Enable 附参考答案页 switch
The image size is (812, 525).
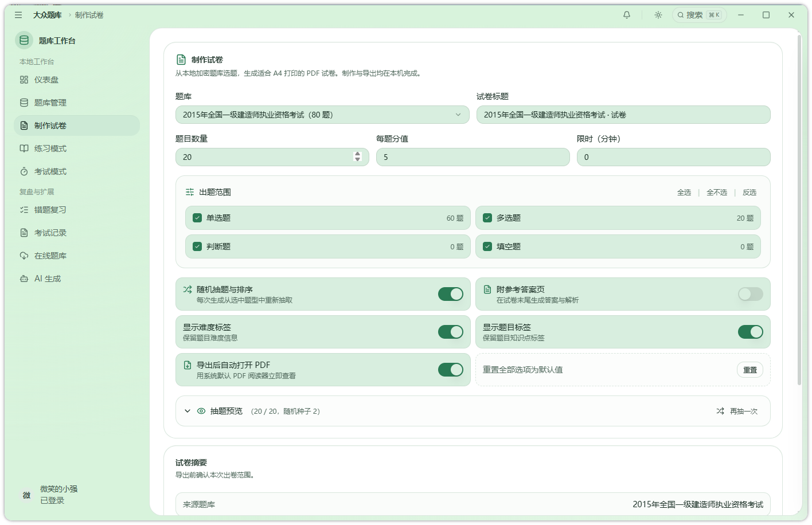click(x=751, y=294)
